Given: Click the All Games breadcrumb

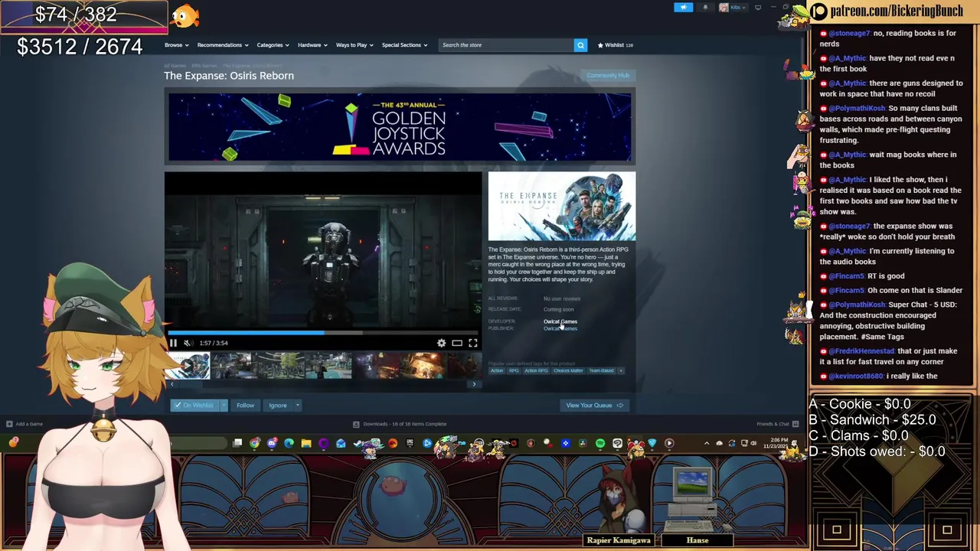Looking at the screenshot, I should (175, 66).
